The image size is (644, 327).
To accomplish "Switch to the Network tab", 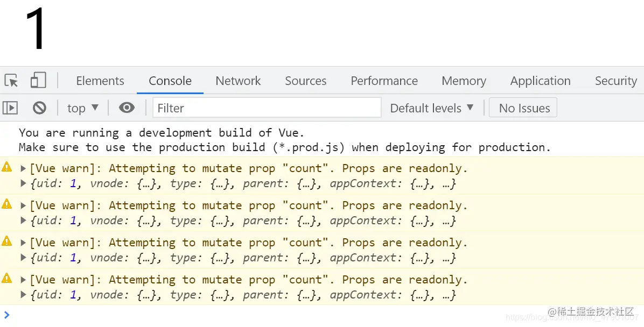I will pyautogui.click(x=238, y=81).
